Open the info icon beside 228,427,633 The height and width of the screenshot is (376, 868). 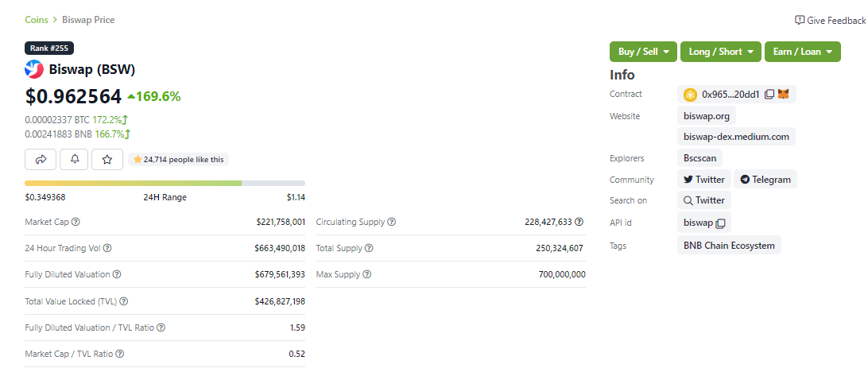coord(579,222)
